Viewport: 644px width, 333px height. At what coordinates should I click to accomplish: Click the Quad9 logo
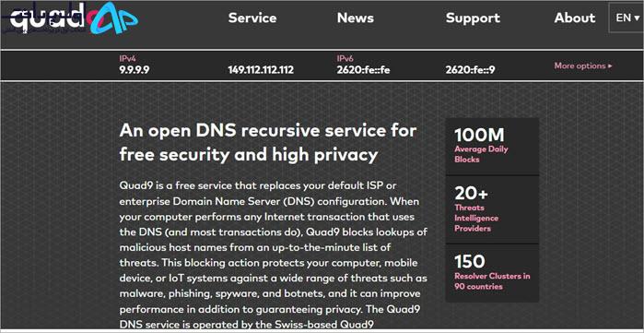tap(74, 18)
